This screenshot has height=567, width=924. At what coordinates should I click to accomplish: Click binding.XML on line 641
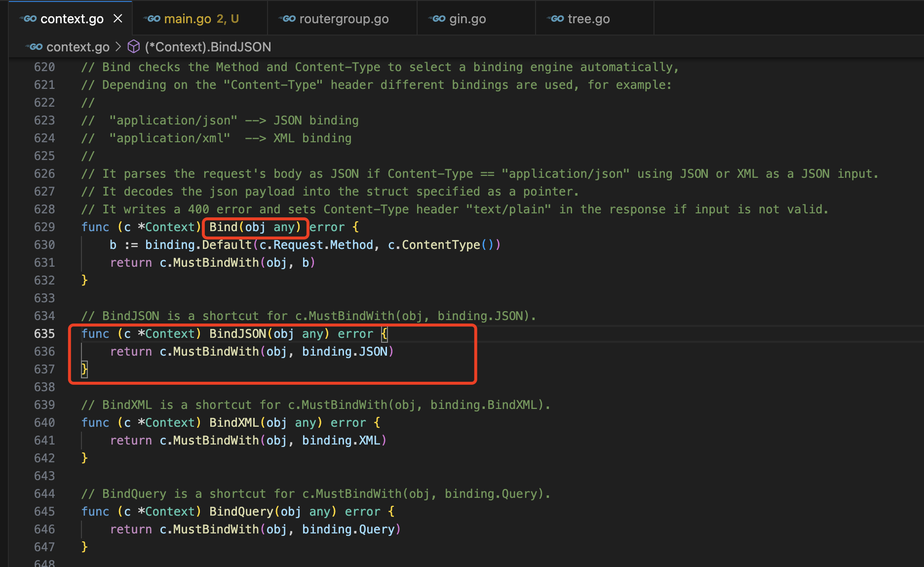(341, 441)
